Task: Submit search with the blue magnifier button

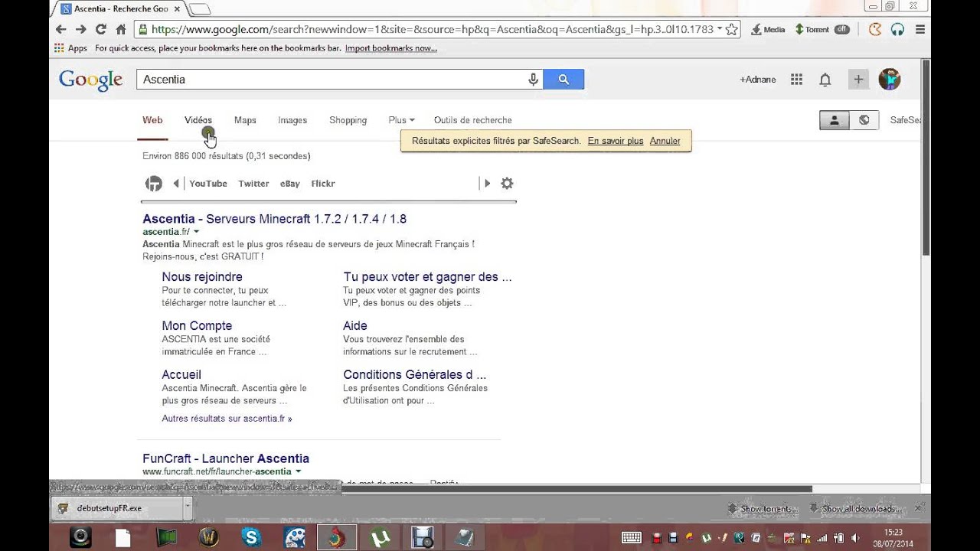Action: click(563, 80)
